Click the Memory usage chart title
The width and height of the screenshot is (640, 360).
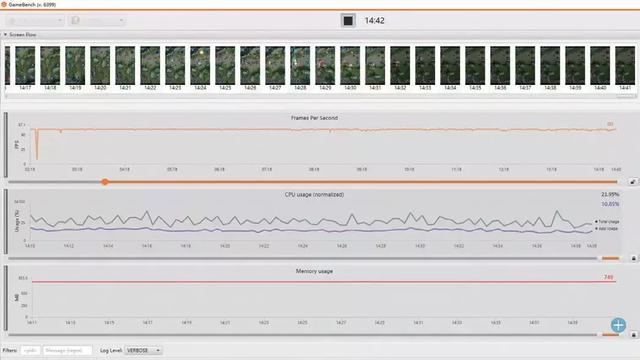(314, 271)
